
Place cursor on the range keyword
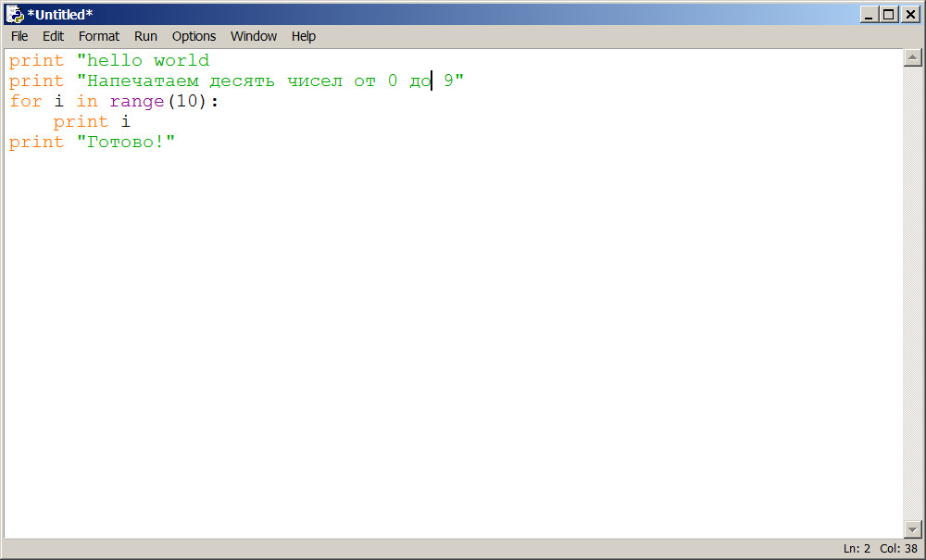click(137, 102)
